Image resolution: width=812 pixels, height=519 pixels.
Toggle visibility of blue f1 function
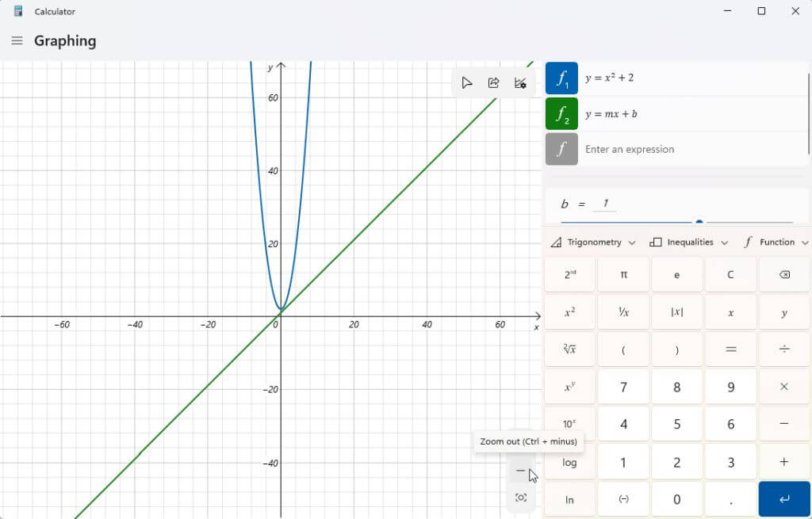pos(561,78)
